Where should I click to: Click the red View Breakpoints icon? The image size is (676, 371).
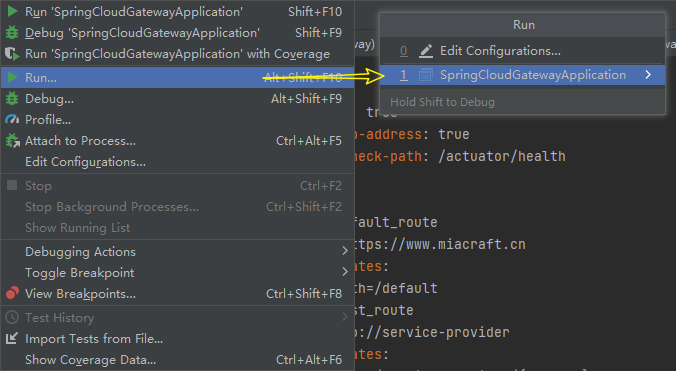(x=12, y=293)
